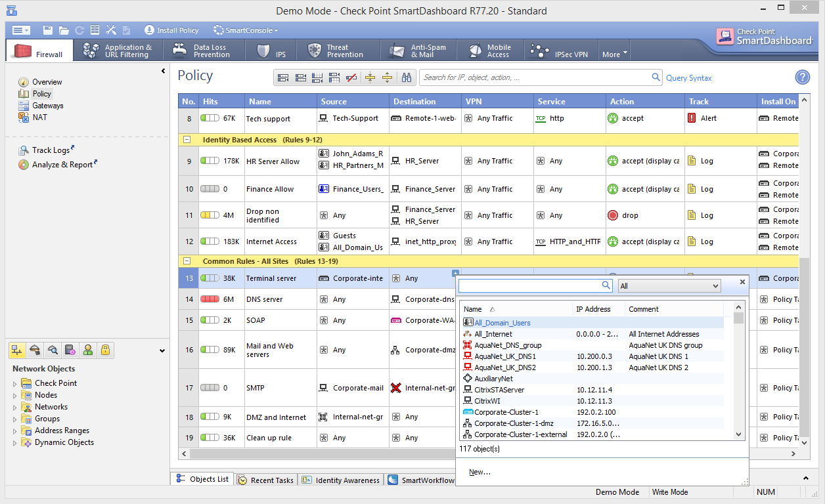Open the main application menu button
Viewport: 825px width, 504px height.
[x=21, y=30]
